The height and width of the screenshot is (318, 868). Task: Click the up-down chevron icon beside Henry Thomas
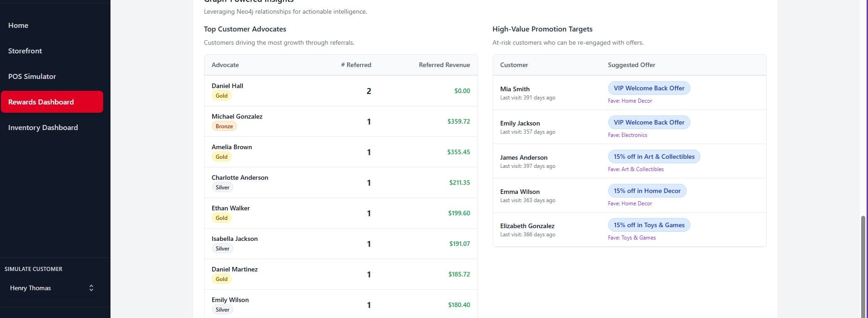91,288
